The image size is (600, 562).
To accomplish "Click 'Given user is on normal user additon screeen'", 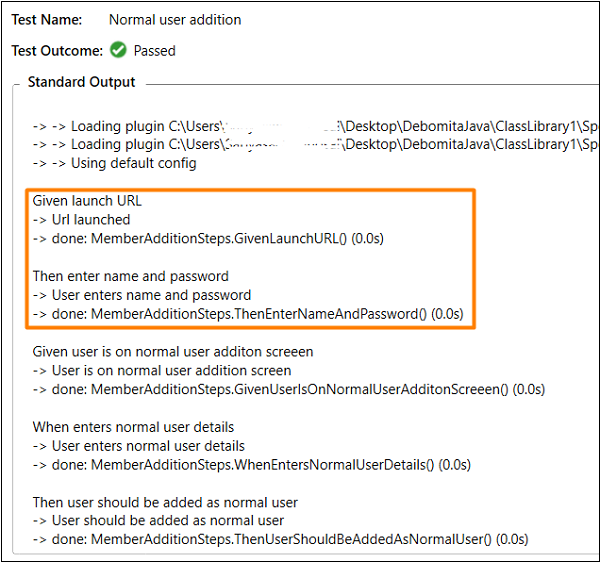I will point(173,351).
